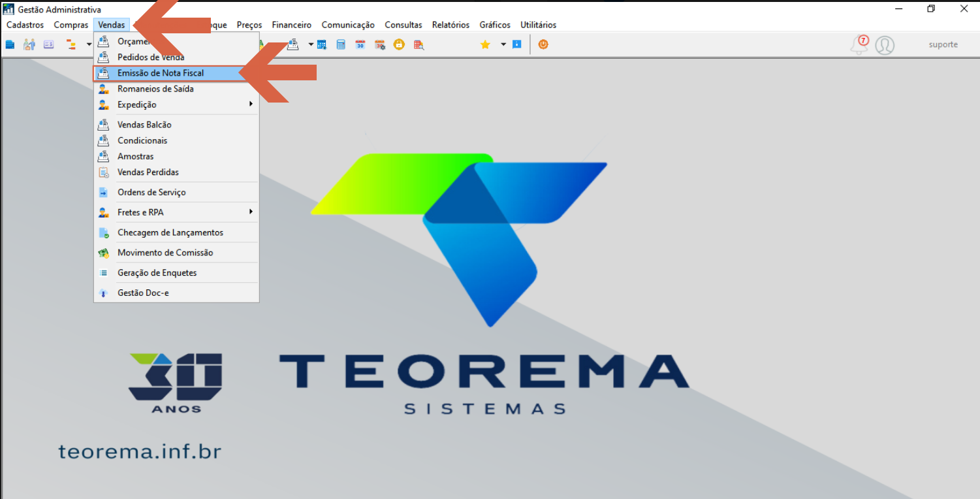Click the Checagem de Lançamentos check icon
The image size is (980, 499).
coord(103,233)
